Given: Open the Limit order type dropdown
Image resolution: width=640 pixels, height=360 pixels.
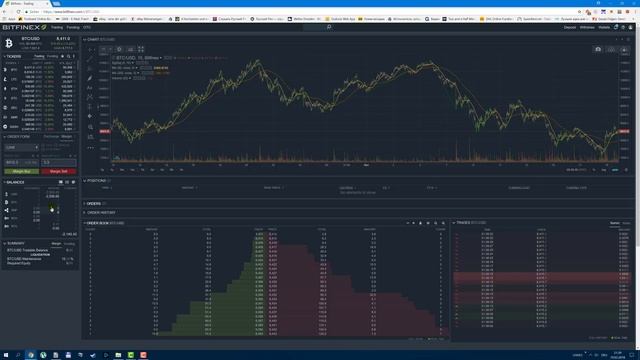Looking at the screenshot, I should pos(22,147).
